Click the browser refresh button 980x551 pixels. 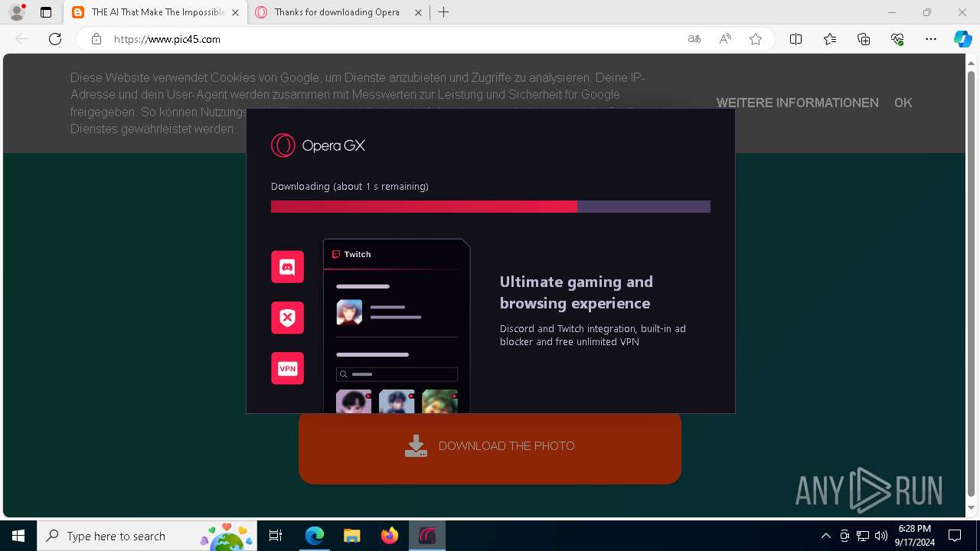click(55, 39)
